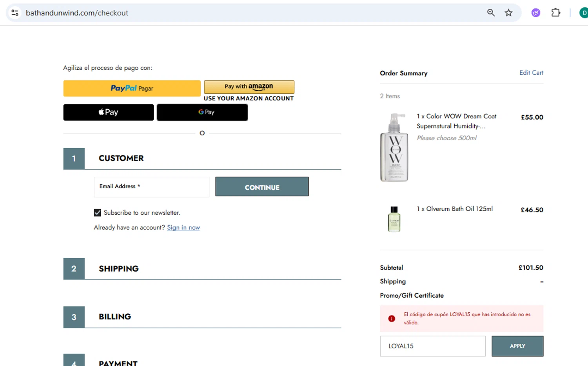Click the Color WOW Dream Coat product image
This screenshot has width=588, height=366.
pos(394,147)
